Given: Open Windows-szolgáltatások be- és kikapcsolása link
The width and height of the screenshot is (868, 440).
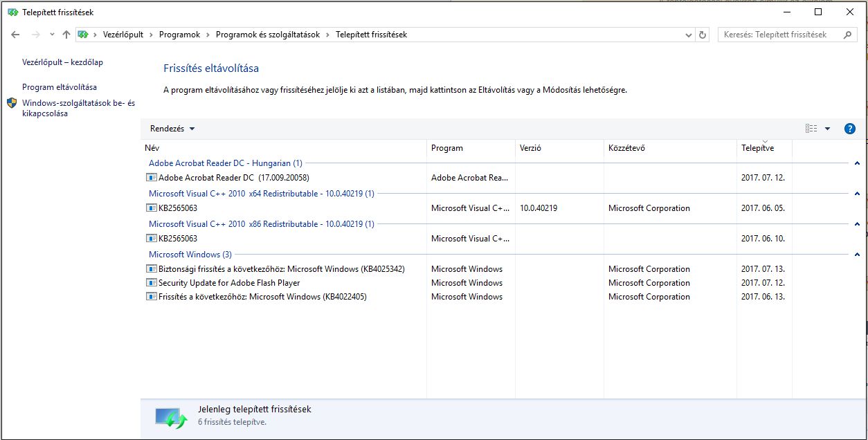Looking at the screenshot, I should tap(78, 108).
